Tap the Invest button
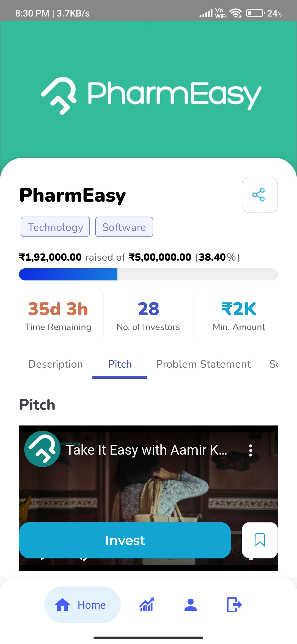Image resolution: width=297 pixels, height=644 pixels. click(125, 540)
